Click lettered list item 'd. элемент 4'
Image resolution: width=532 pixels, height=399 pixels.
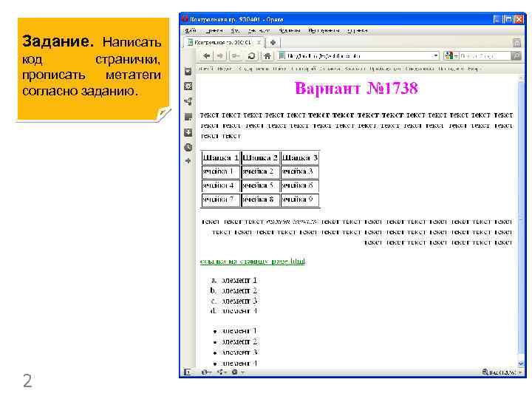pos(233,311)
